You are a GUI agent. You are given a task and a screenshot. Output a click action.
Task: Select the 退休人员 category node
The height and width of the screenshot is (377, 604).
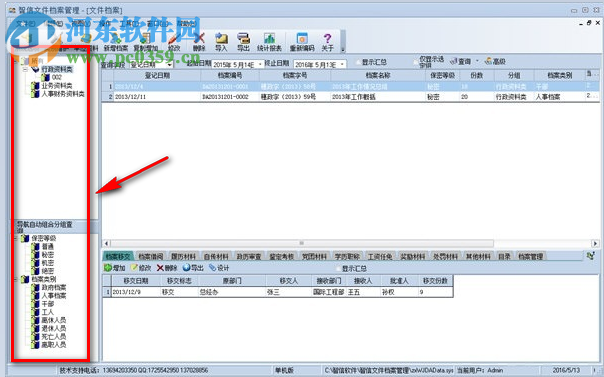click(x=54, y=328)
